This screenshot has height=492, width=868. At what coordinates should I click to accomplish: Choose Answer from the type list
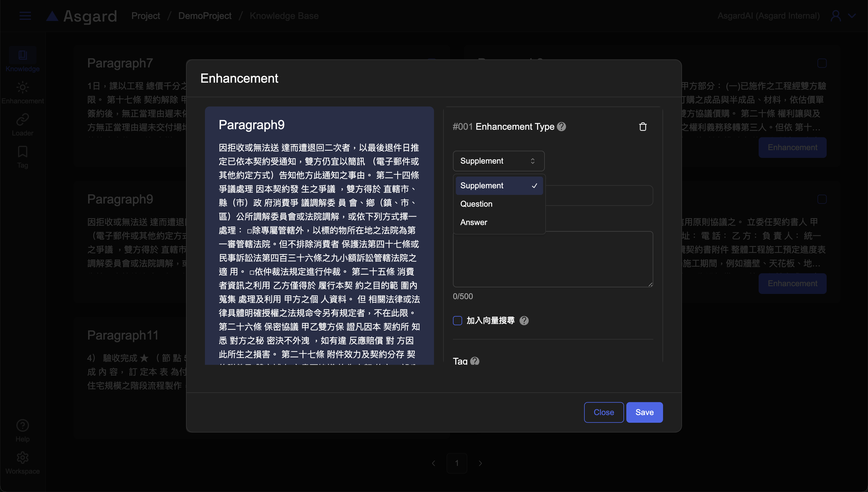click(x=474, y=222)
